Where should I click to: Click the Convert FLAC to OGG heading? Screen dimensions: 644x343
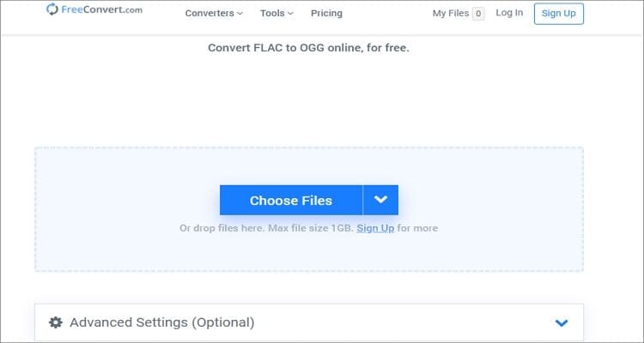tap(308, 48)
